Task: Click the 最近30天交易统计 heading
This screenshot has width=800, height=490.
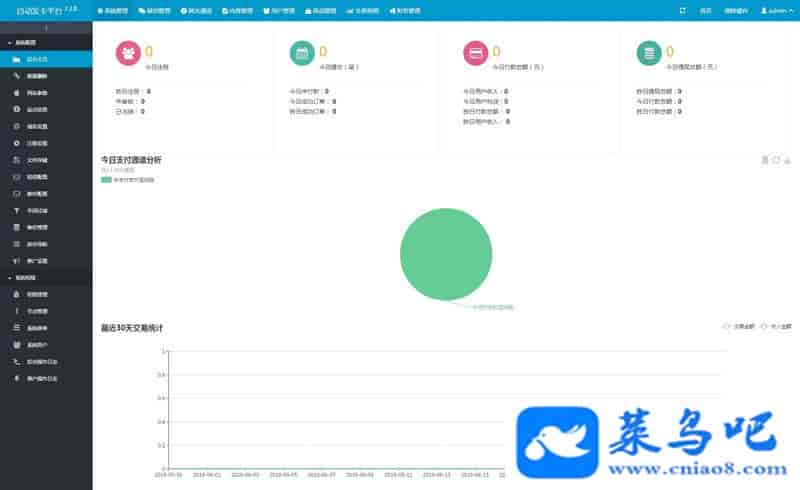Action: click(132, 328)
